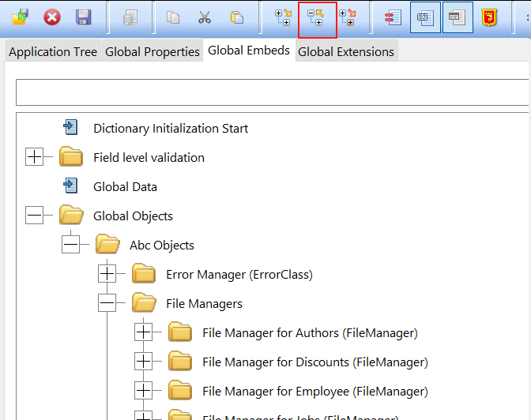
Task: Toggle the second highlighted view button
Action: point(457,17)
